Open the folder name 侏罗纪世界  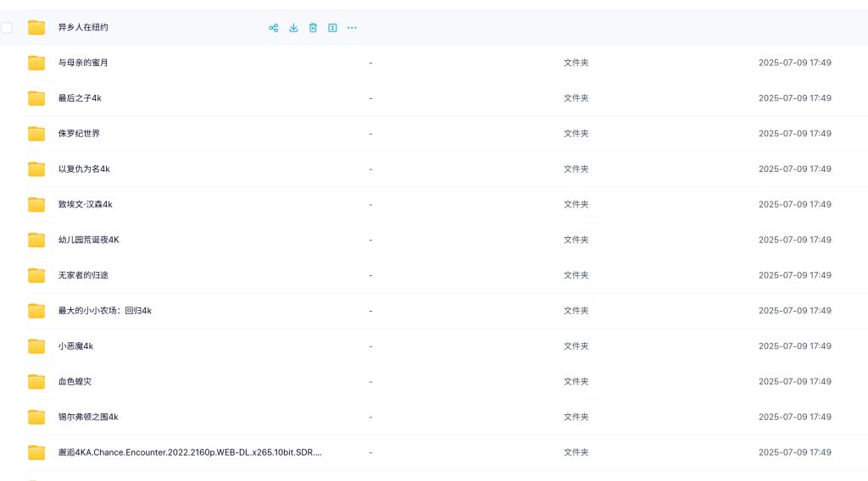coord(79,133)
